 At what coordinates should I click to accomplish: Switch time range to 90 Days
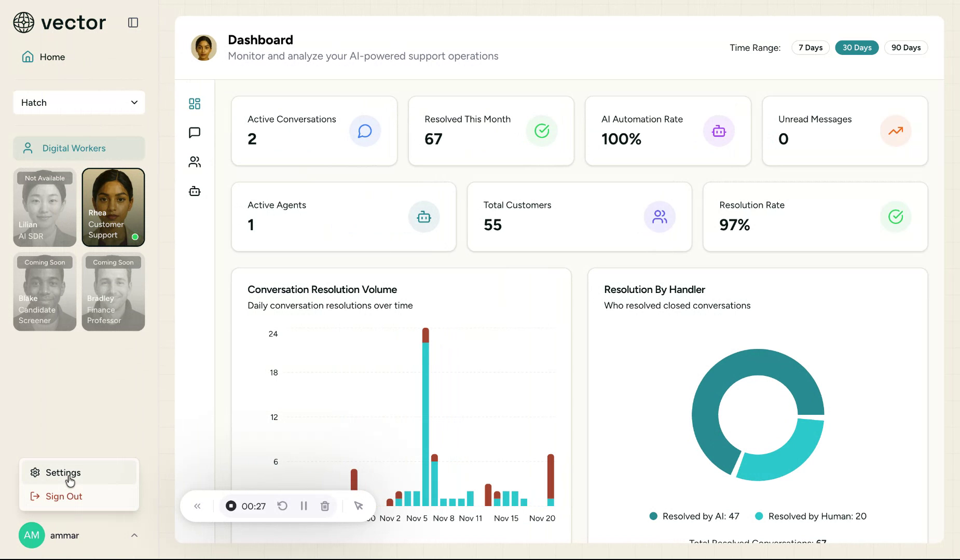tap(906, 48)
